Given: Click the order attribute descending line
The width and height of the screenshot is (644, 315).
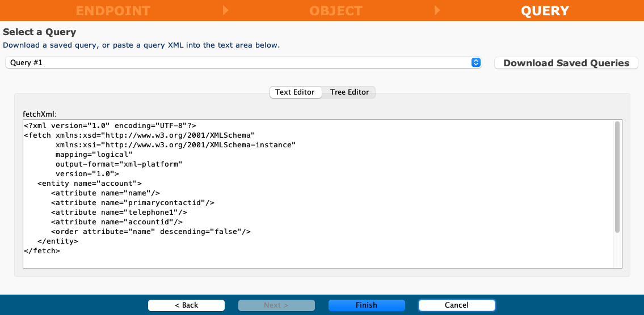Looking at the screenshot, I should pos(150,231).
